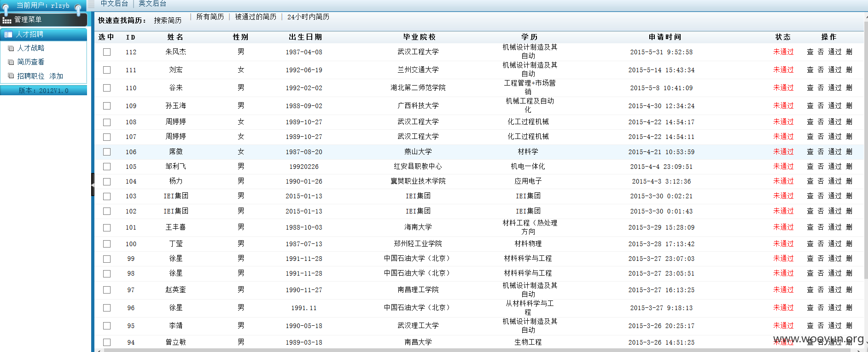
Task: Approve ID 112 with 通过
Action: click(x=834, y=52)
